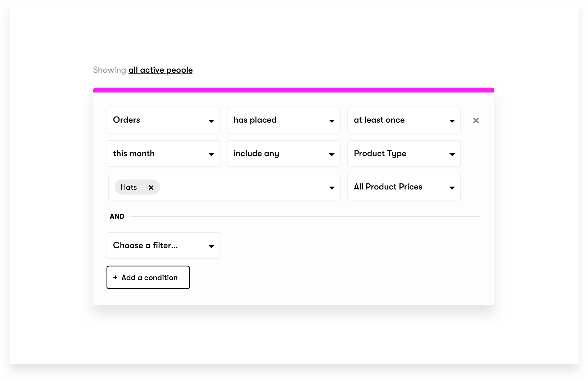Image resolution: width=588 pixels, height=380 pixels.
Task: Click the chevron on "Choose a filter..."
Action: pyautogui.click(x=211, y=246)
